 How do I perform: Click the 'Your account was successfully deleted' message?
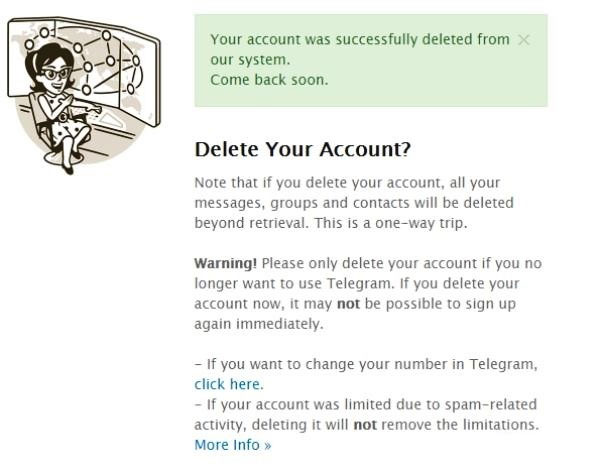click(360, 49)
